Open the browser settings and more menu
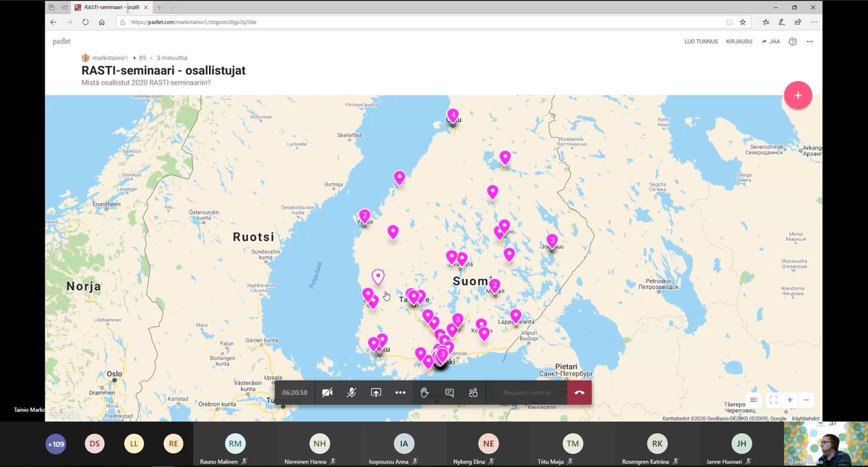Image resolution: width=868 pixels, height=467 pixels. click(x=814, y=22)
